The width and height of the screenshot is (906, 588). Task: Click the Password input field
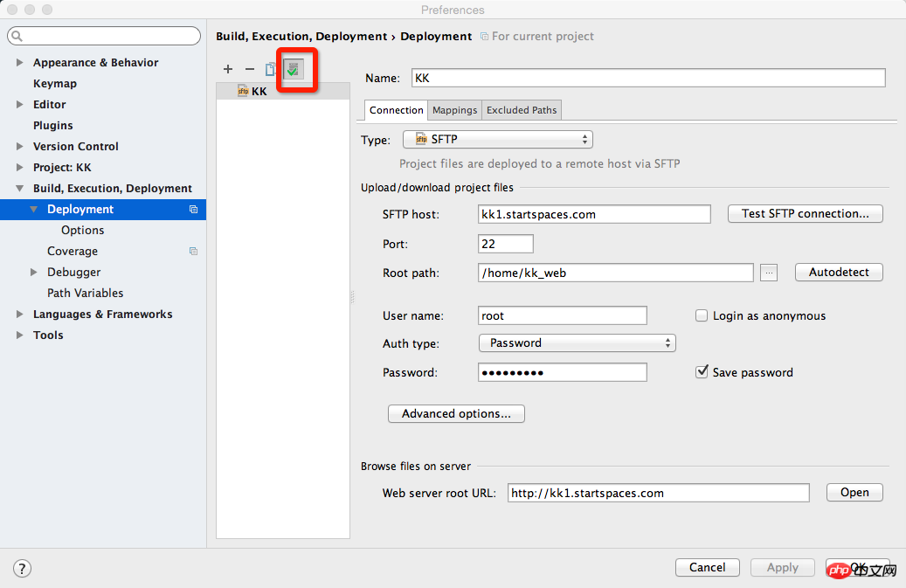click(x=562, y=372)
